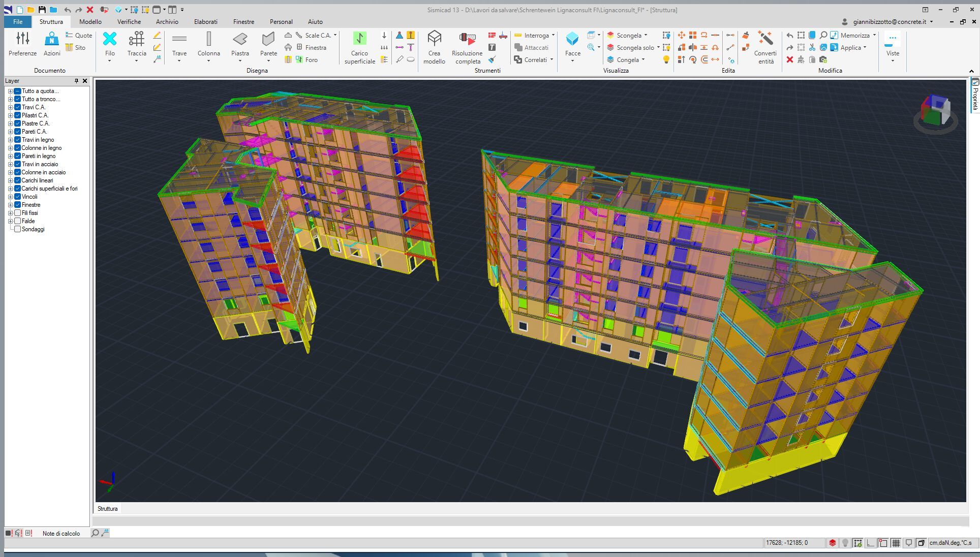The image size is (980, 557).
Task: Expand the Pilastri C.A. tree node
Action: 10,115
